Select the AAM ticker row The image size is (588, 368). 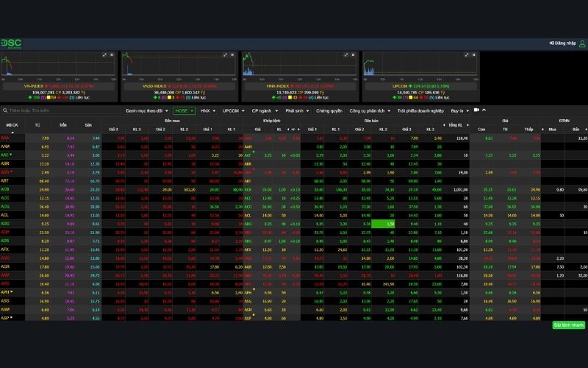click(294, 146)
